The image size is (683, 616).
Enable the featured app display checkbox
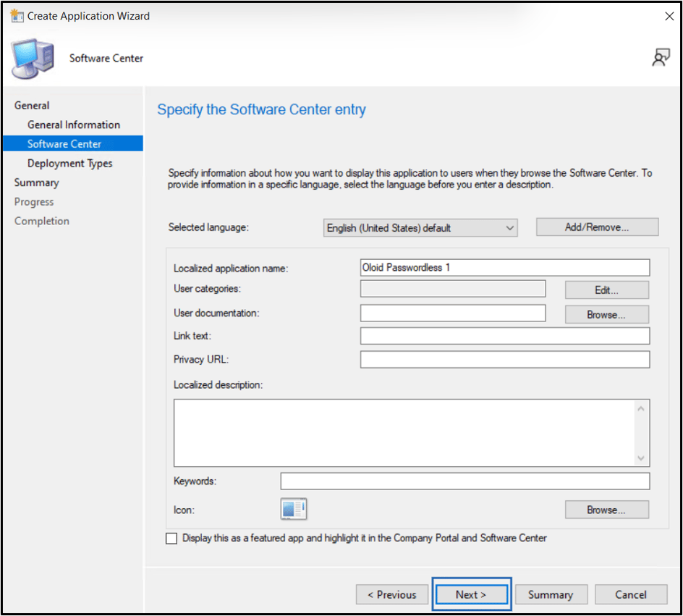click(171, 539)
